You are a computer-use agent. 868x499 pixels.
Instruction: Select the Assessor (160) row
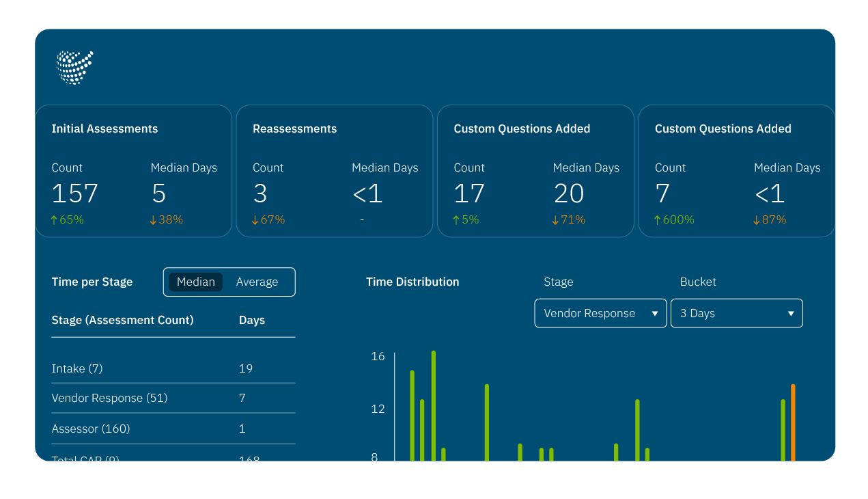[173, 429]
